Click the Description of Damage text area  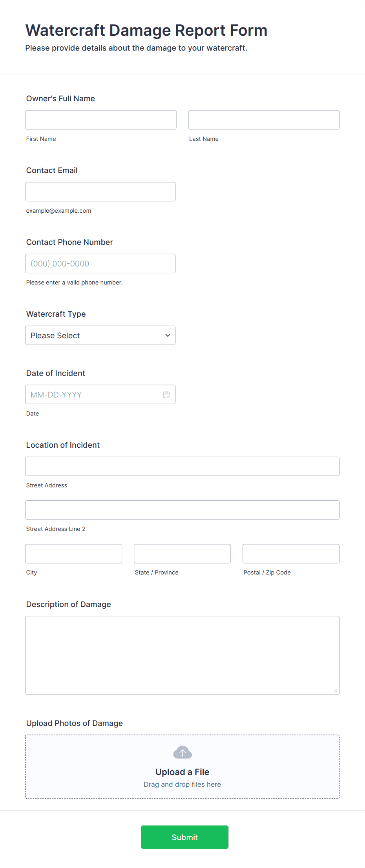(182, 655)
